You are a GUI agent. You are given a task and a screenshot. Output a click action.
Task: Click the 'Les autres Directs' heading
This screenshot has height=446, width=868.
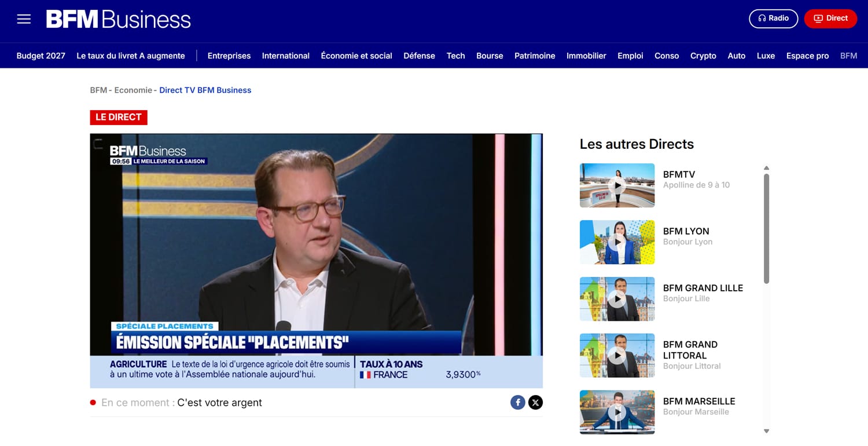[x=637, y=144]
